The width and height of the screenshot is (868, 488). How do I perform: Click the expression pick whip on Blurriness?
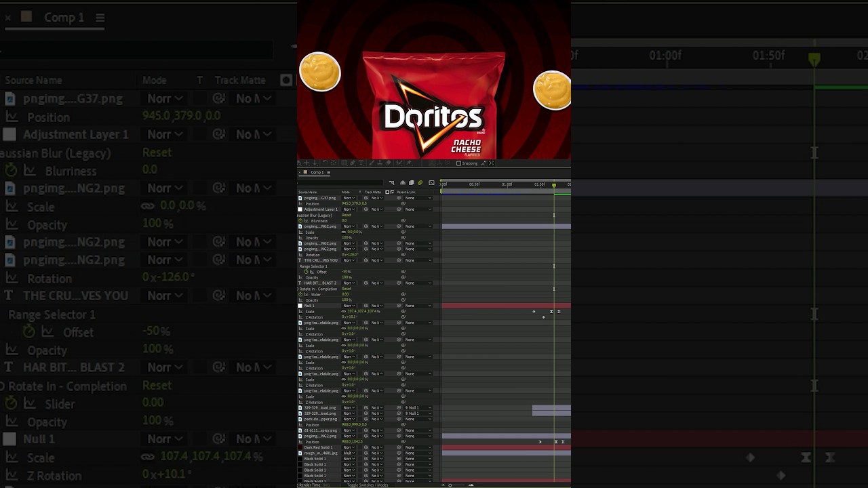403,221
